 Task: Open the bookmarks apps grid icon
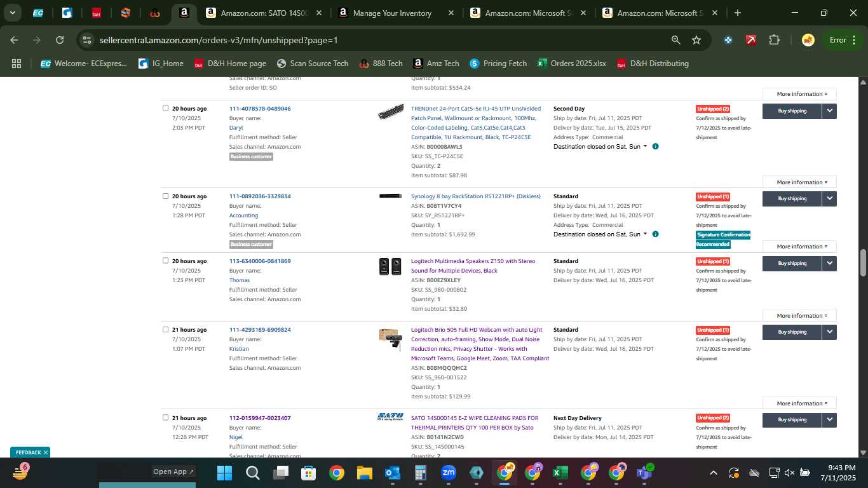17,64
